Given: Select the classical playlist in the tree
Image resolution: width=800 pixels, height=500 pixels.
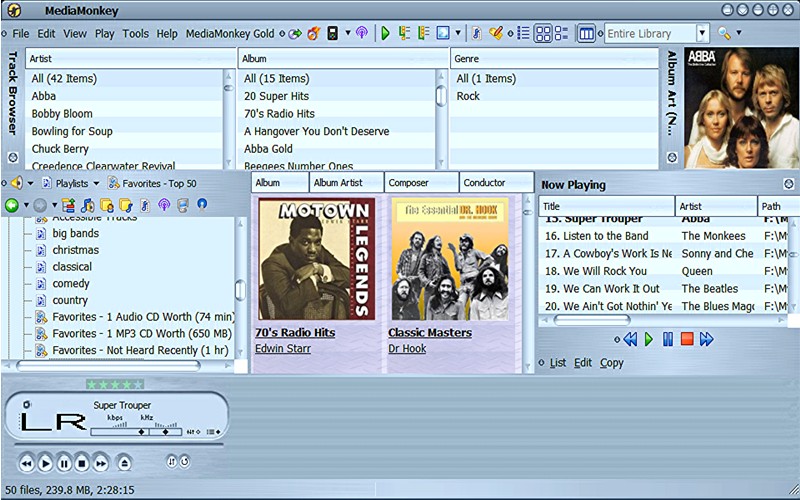Looking at the screenshot, I should 72,267.
